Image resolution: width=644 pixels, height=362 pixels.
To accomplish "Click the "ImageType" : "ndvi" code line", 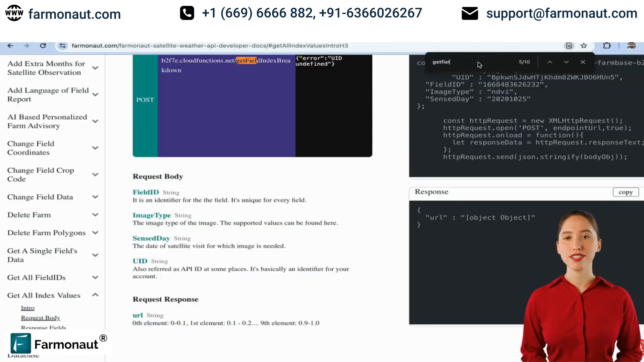I will 471,92.
